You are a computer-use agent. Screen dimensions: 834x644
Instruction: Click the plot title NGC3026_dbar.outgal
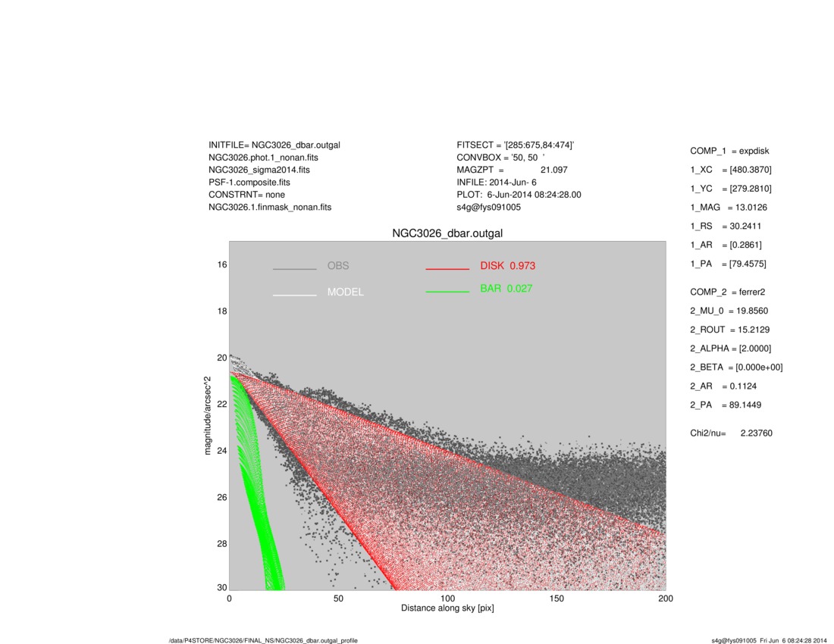(x=447, y=233)
